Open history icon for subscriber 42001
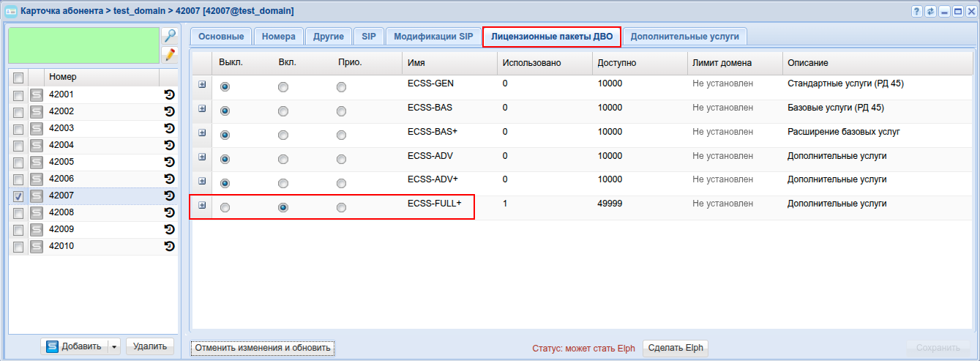 (169, 94)
